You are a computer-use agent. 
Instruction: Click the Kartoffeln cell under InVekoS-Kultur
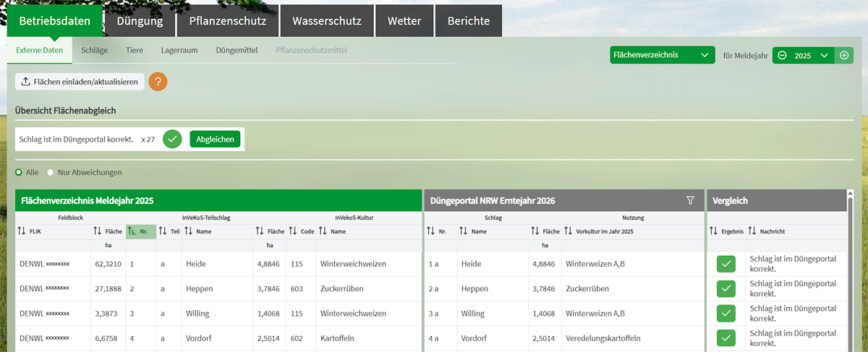[x=339, y=338]
